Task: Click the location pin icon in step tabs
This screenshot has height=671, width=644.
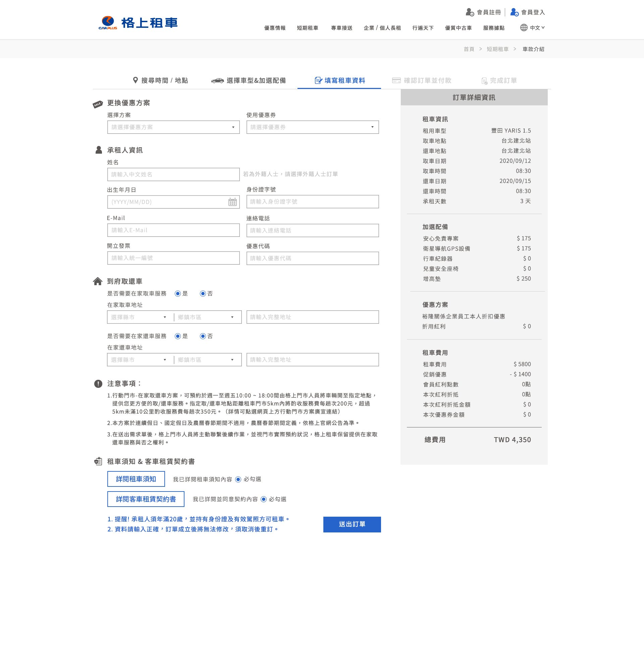Action: point(136,81)
